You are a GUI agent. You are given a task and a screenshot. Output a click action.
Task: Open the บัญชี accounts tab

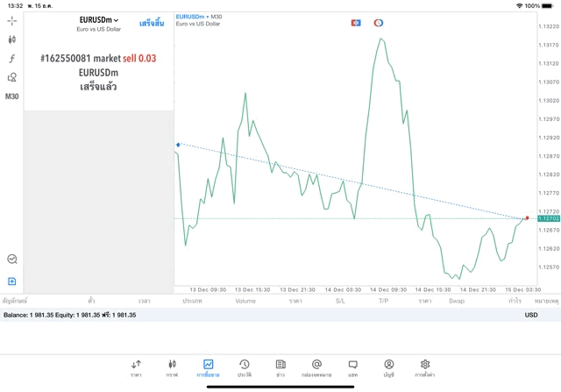pos(388,367)
